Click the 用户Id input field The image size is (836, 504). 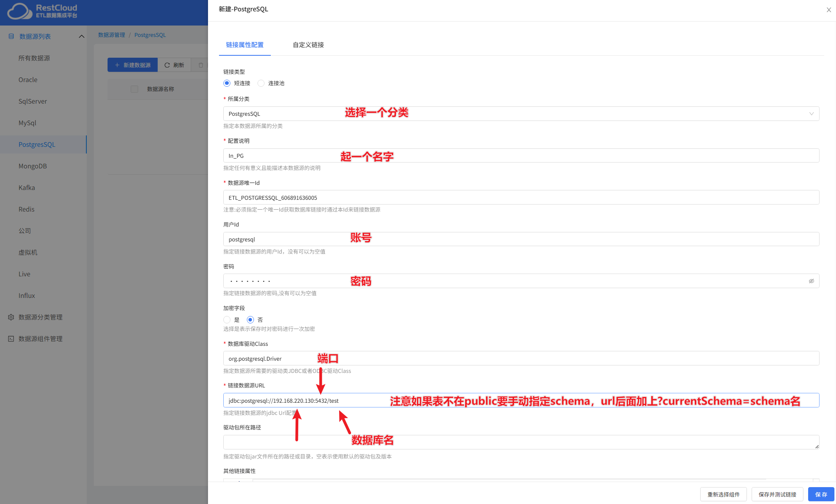point(521,239)
